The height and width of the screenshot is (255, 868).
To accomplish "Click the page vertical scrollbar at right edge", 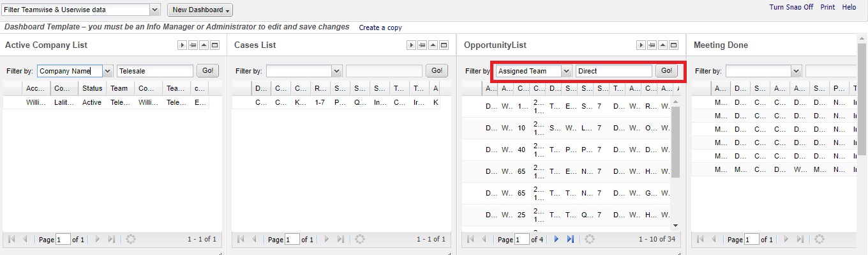I will coord(862,99).
